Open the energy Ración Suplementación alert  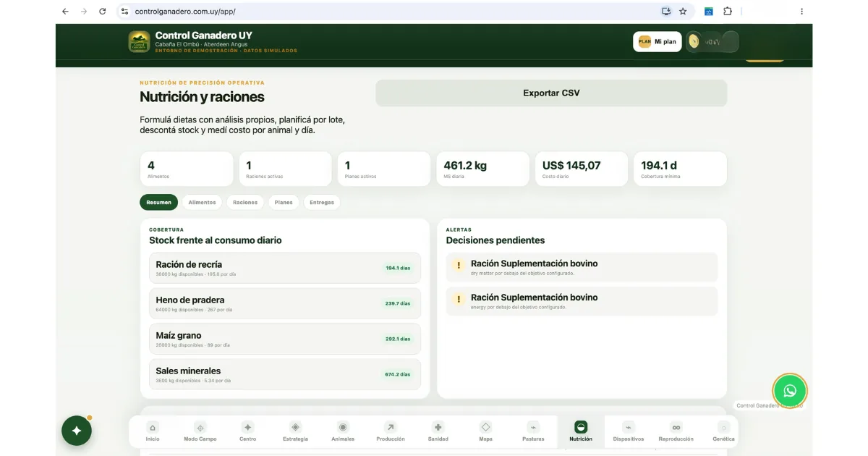(582, 301)
